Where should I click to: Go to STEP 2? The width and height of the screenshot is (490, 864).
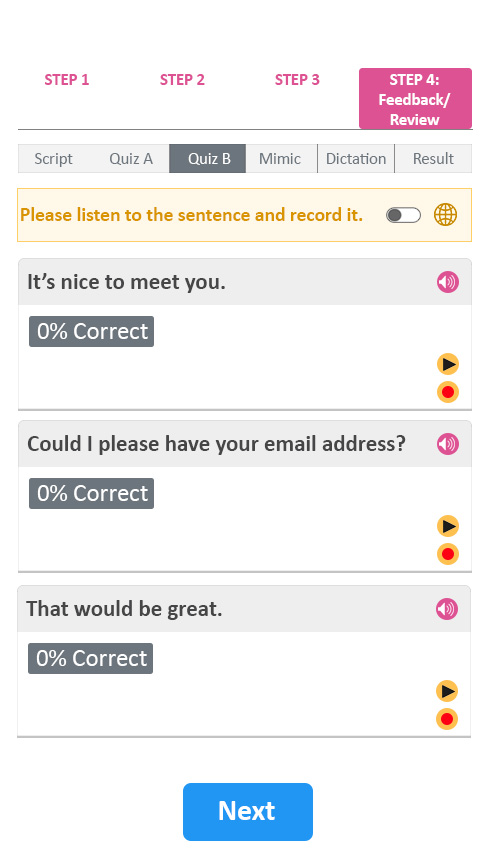182,80
